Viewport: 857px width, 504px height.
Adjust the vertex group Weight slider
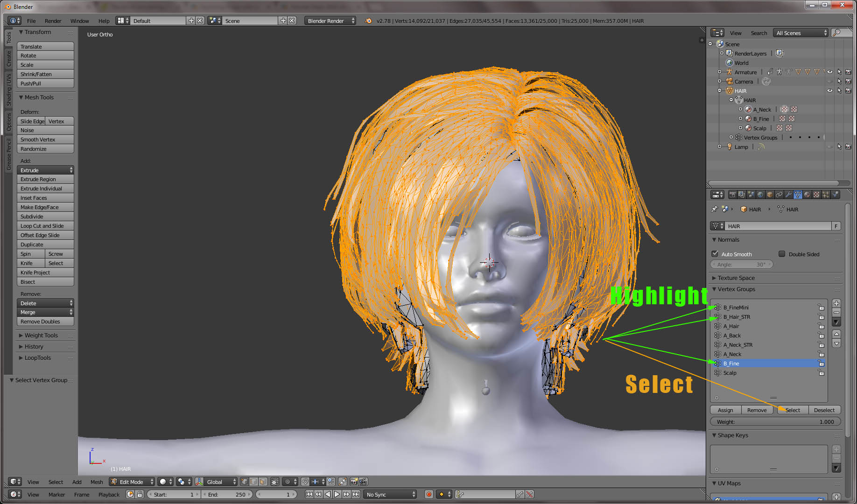[x=775, y=421]
